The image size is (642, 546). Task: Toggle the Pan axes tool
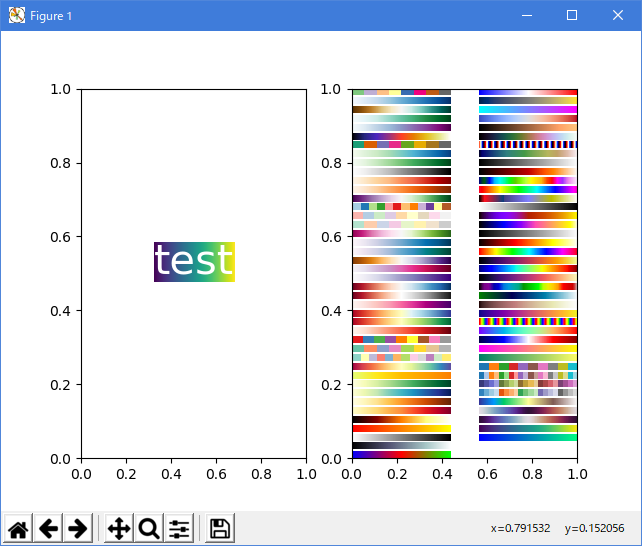(x=119, y=529)
